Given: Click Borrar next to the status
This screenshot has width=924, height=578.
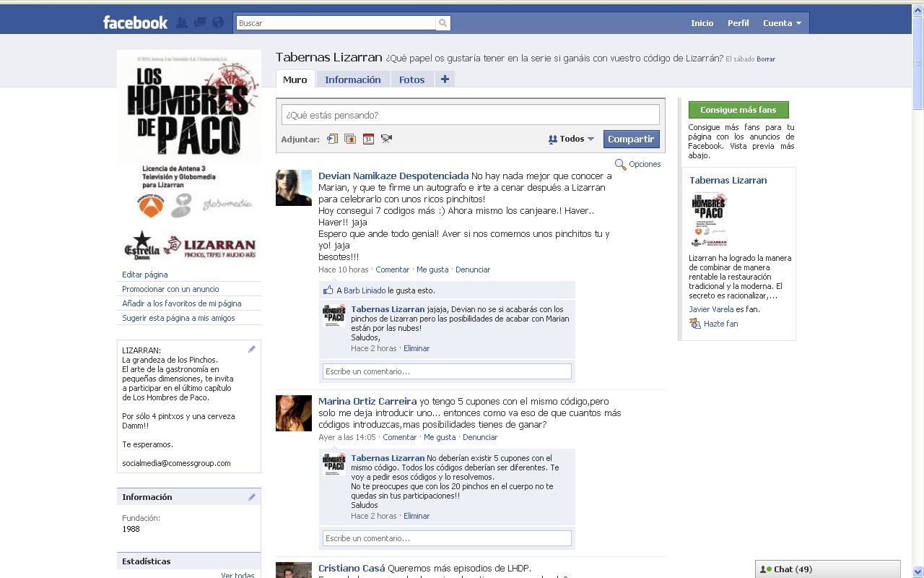Looking at the screenshot, I should tap(766, 59).
